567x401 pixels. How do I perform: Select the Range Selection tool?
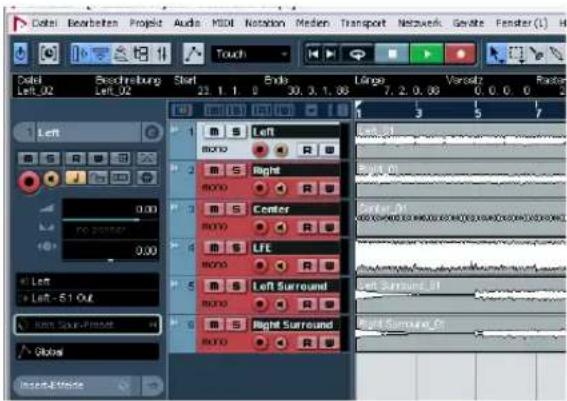516,54
